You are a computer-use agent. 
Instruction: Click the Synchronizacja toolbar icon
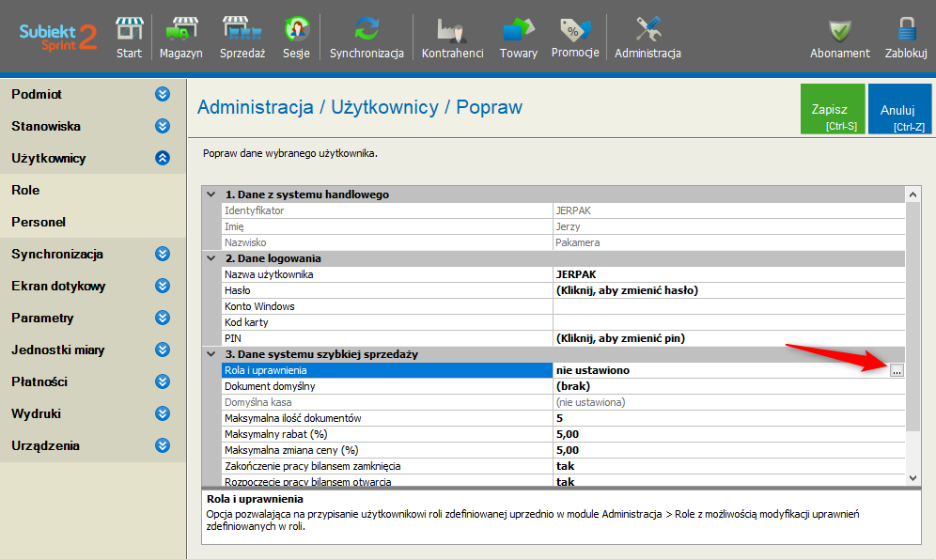pos(367,37)
